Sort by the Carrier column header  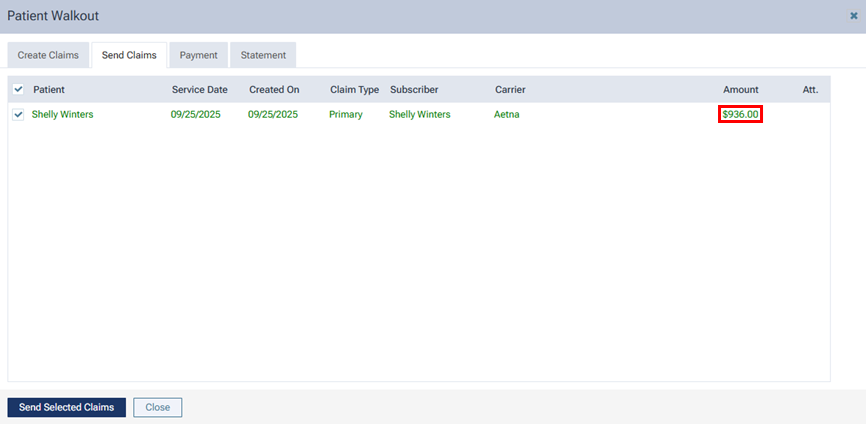(x=510, y=90)
